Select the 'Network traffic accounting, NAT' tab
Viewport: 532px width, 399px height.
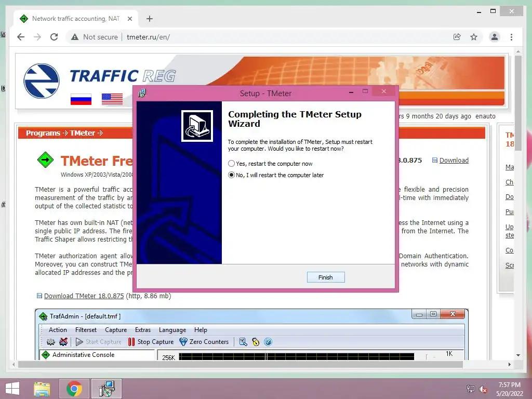(x=76, y=19)
